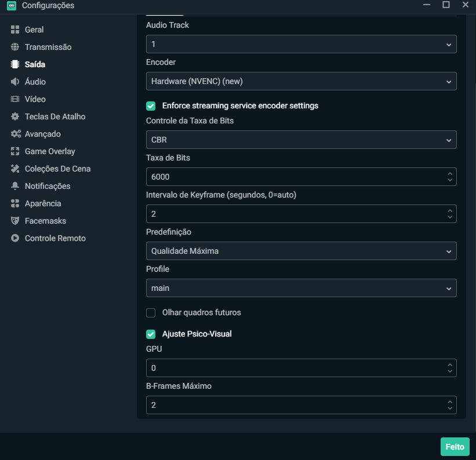Open the Encoder dropdown
Image resolution: width=476 pixels, height=460 pixels.
(x=301, y=81)
